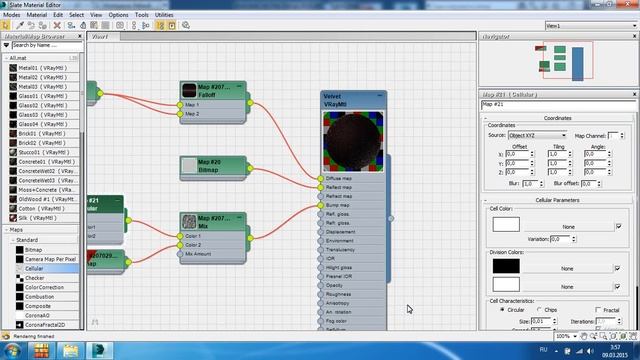Activate the Zoom magnifier tool
This screenshot has height=360, width=640.
[x=593, y=336]
